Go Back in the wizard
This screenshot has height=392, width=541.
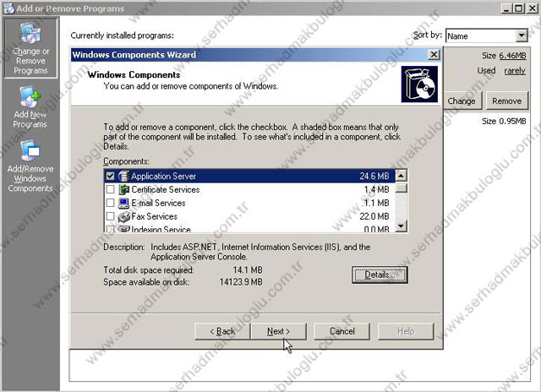coord(222,331)
